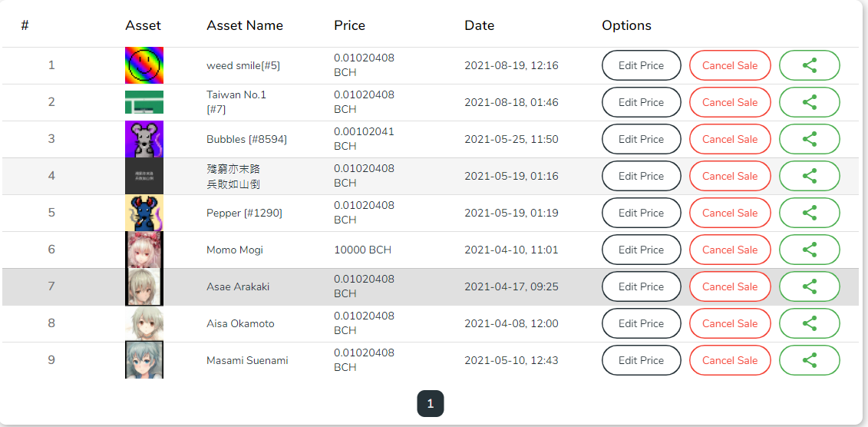Screen dimensions: 868x427
Task: Open the rainbow smiley asset thumbnail
Action: click(x=144, y=65)
